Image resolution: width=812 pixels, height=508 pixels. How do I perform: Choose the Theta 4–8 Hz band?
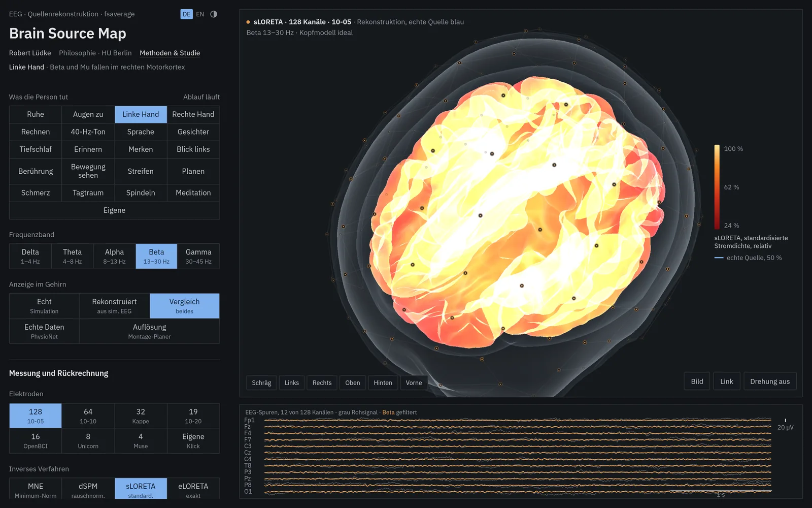[x=73, y=256]
